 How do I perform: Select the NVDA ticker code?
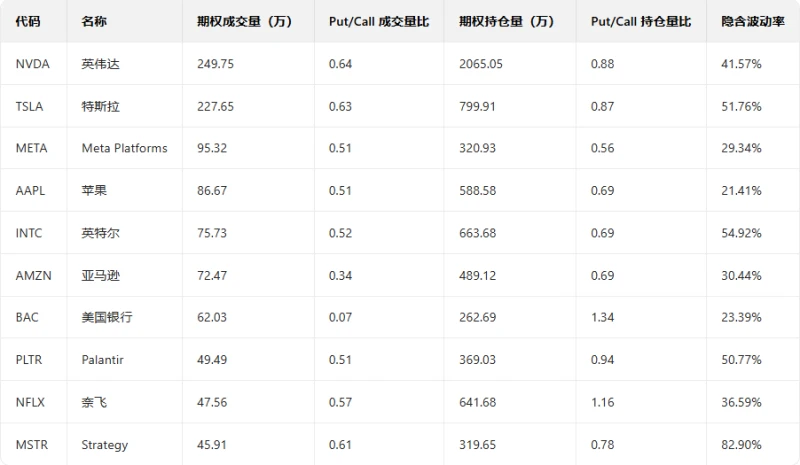coord(33,64)
